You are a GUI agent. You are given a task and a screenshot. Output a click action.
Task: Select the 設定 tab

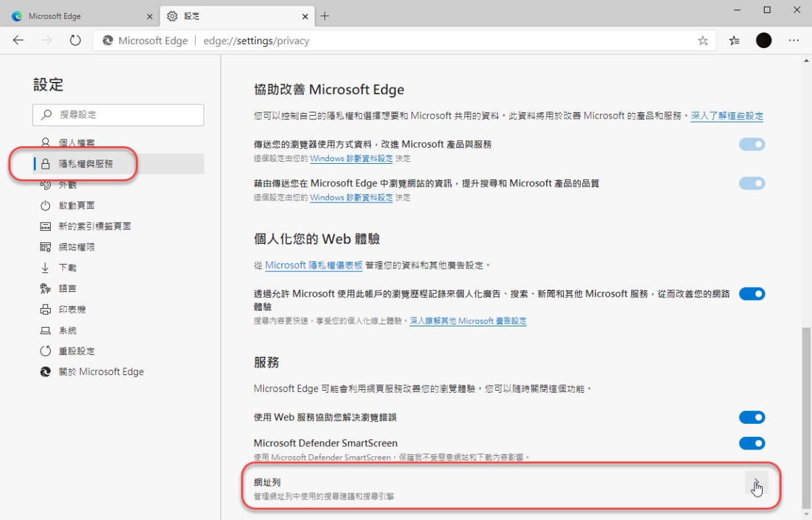(x=237, y=16)
